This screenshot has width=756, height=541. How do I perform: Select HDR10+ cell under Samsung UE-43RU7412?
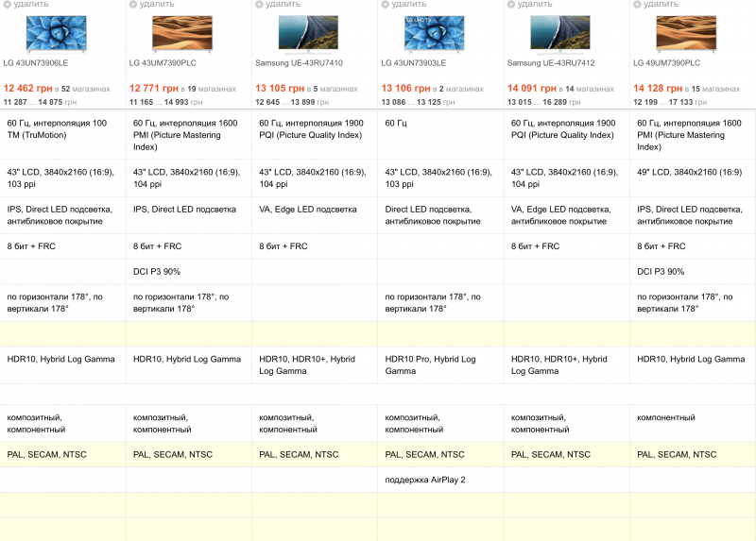pyautogui.click(x=566, y=364)
